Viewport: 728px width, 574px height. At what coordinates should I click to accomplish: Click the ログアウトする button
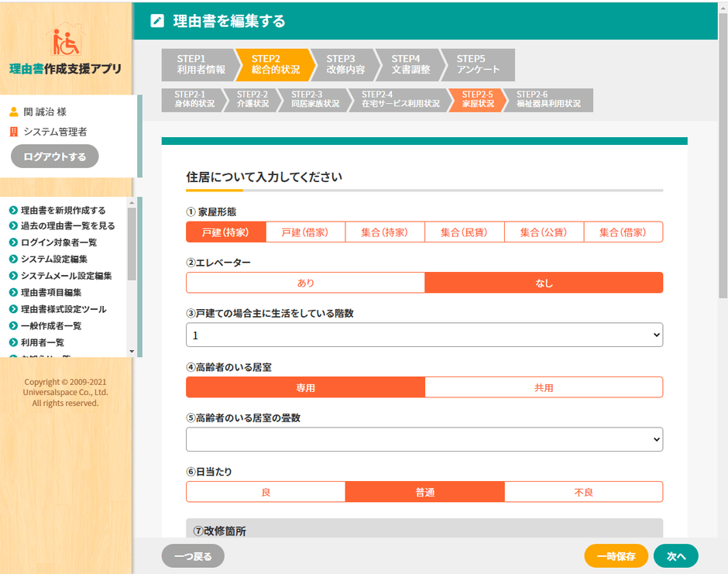pyautogui.click(x=54, y=156)
